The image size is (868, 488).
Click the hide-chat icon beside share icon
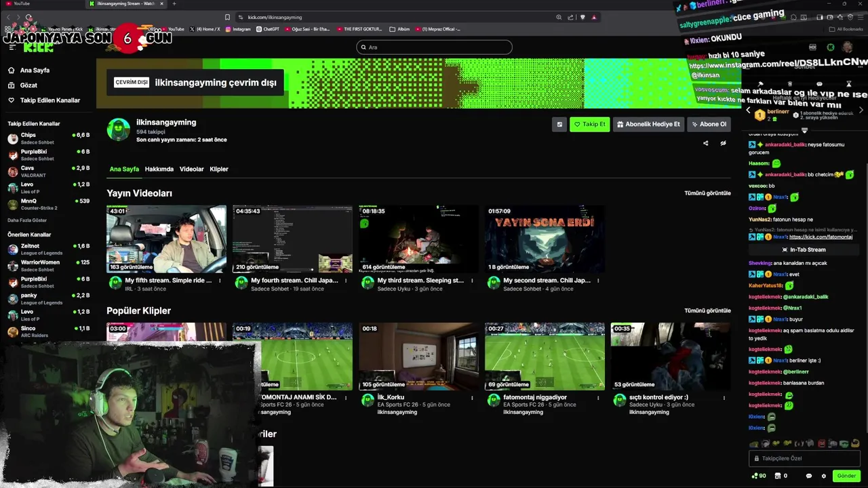tap(723, 143)
